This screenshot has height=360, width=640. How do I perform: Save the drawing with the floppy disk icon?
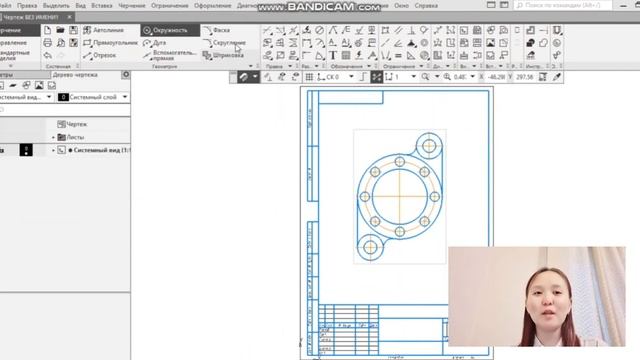pos(73,30)
